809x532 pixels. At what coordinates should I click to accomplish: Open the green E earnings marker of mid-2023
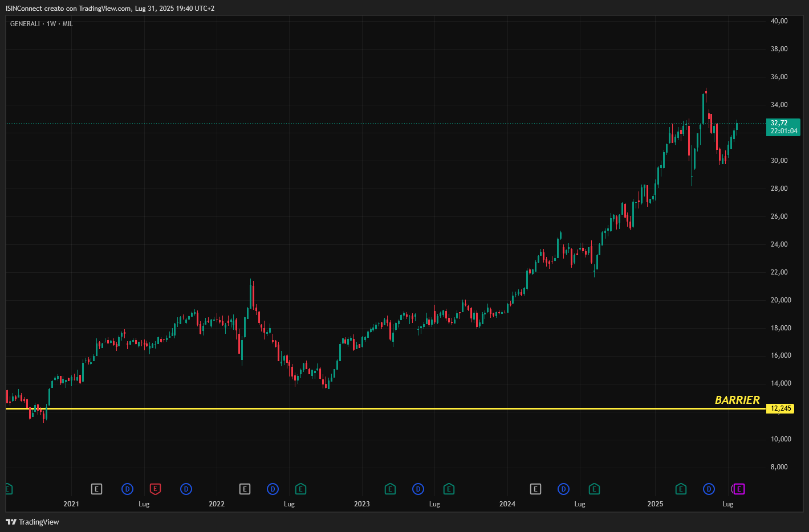[x=449, y=489]
